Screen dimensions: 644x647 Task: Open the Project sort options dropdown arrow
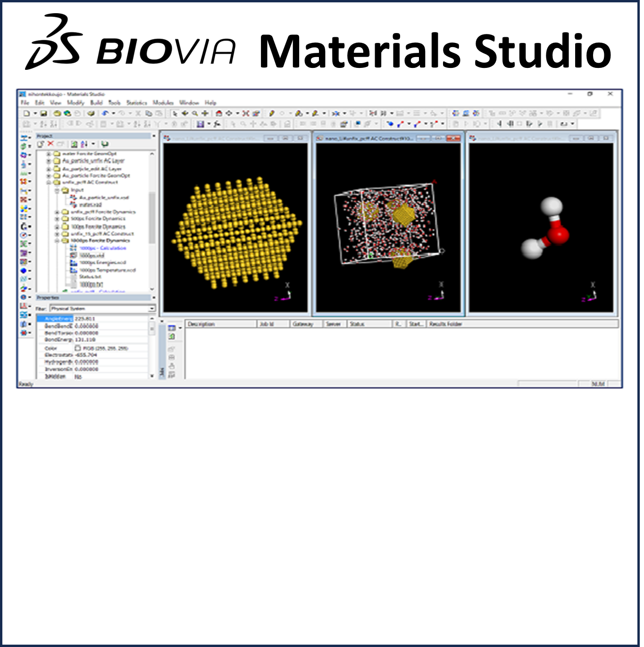pyautogui.click(x=93, y=144)
